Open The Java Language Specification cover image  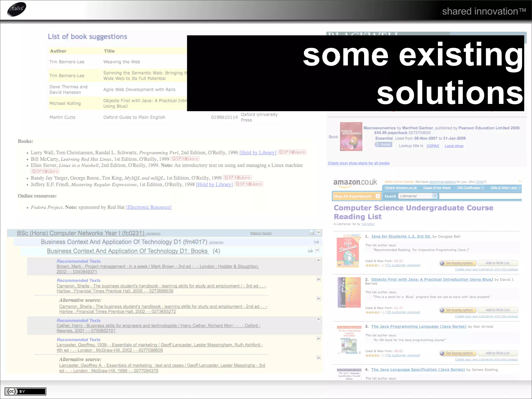349,374
